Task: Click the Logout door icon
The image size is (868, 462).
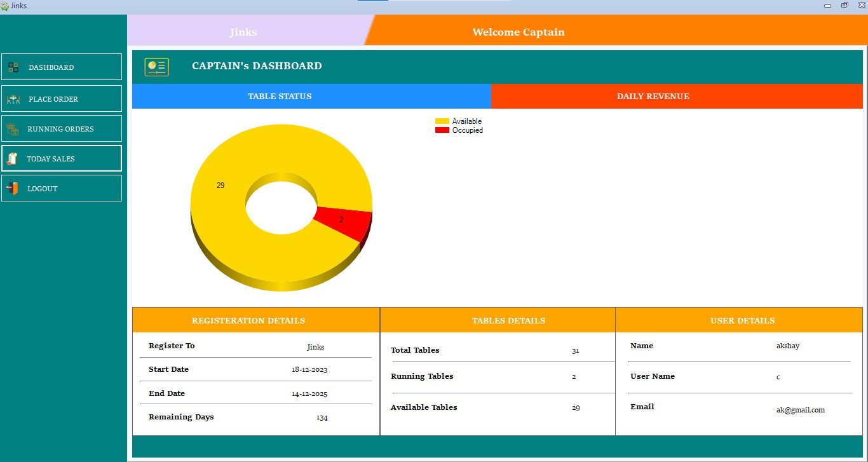Action: pos(12,189)
